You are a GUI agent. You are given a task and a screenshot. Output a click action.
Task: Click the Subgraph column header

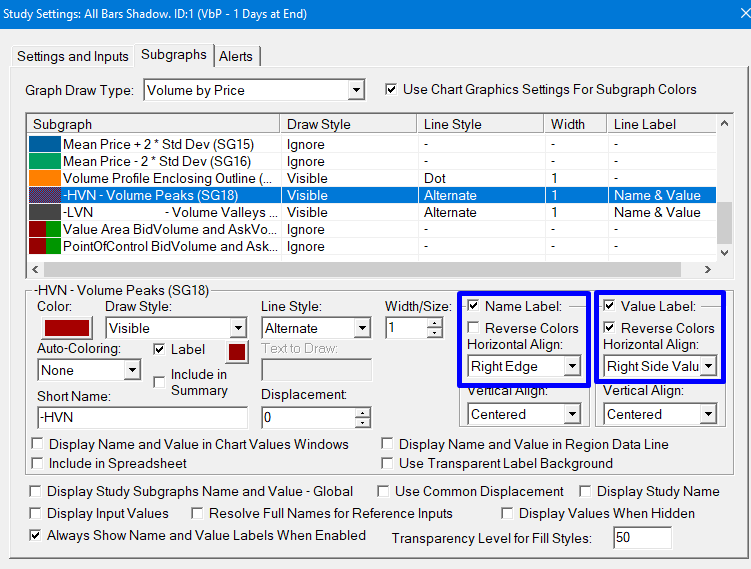(150, 125)
